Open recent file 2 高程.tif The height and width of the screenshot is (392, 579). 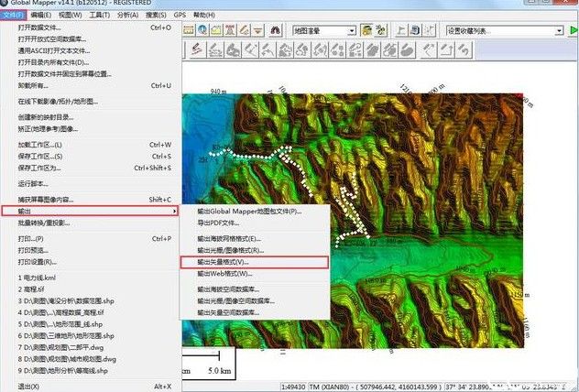(91, 289)
